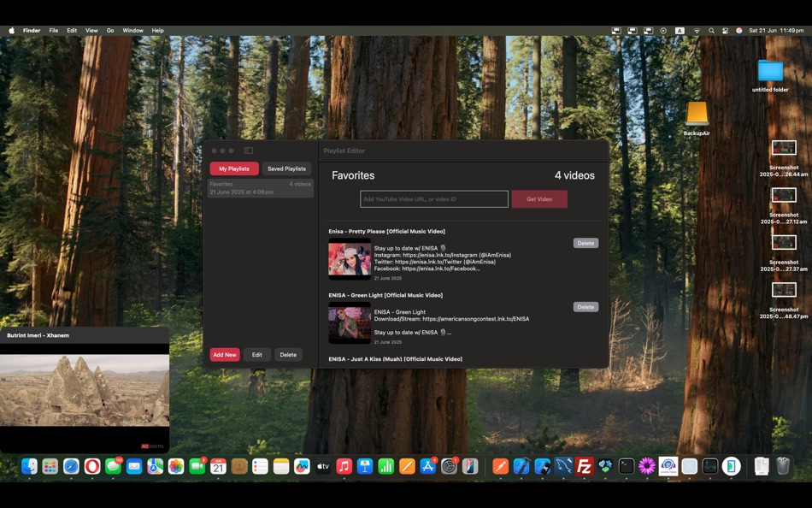The width and height of the screenshot is (812, 508).
Task: Delete the Enisa Pretty Please video
Action: pyautogui.click(x=585, y=243)
